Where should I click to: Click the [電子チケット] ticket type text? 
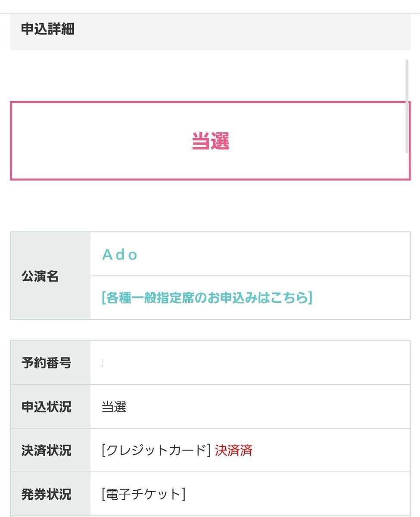[x=143, y=494]
